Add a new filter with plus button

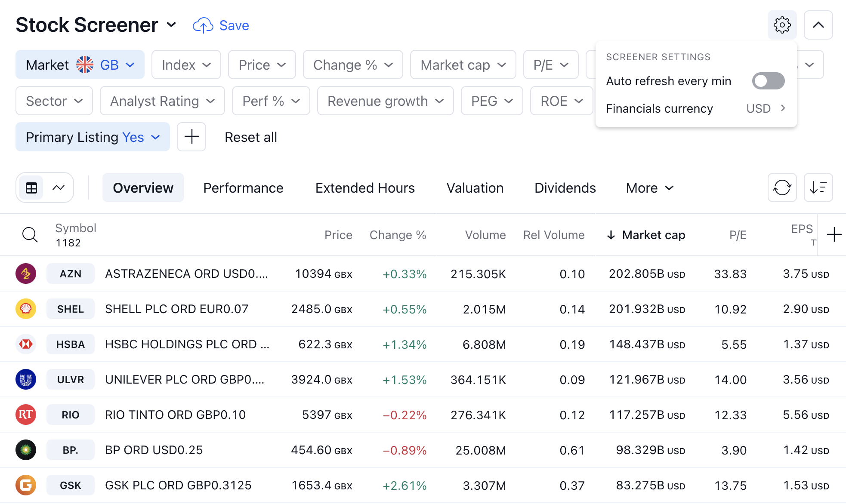(x=191, y=137)
